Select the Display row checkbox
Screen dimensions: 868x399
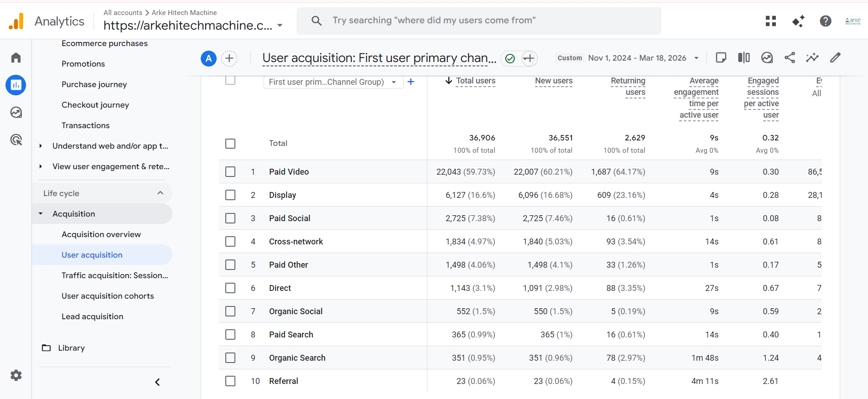(x=230, y=195)
